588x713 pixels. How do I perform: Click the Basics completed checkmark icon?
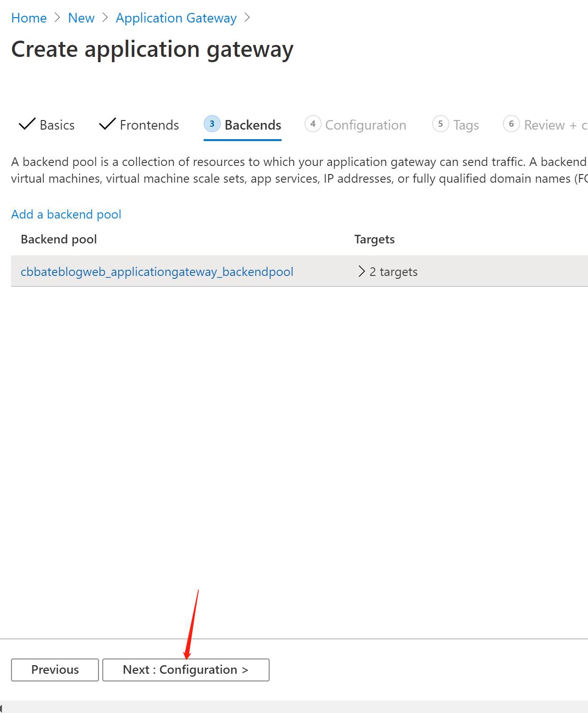[x=26, y=124]
